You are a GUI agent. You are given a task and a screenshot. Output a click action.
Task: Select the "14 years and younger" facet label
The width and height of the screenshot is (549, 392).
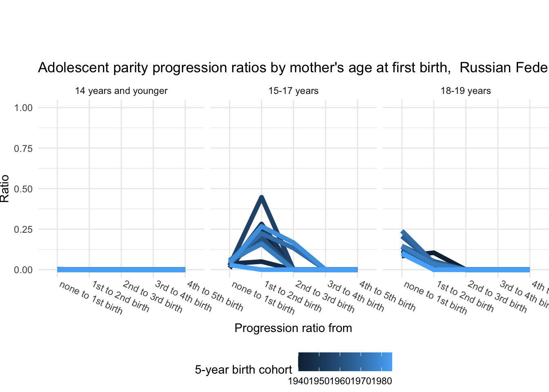pyautogui.click(x=121, y=91)
